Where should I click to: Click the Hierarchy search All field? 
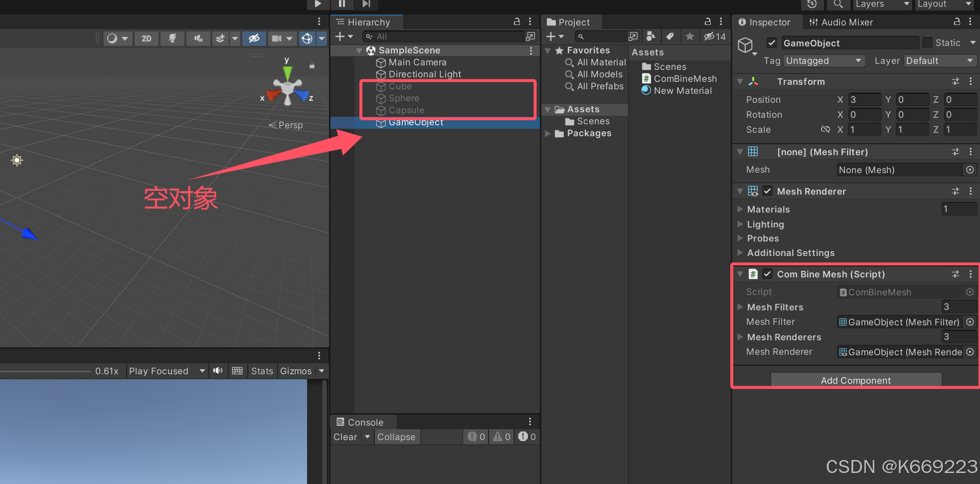click(x=444, y=36)
